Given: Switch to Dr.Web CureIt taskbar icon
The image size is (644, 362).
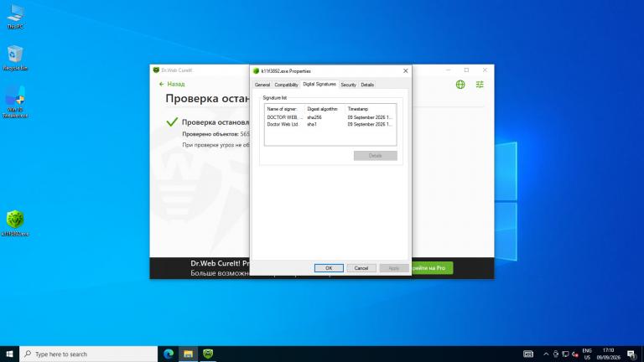Looking at the screenshot, I should 208,354.
